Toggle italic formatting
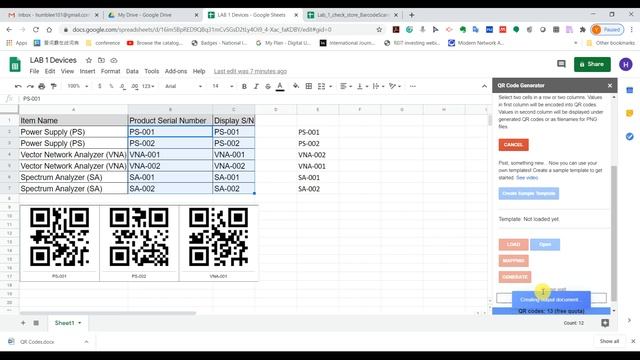640x360 pixels. [256, 86]
